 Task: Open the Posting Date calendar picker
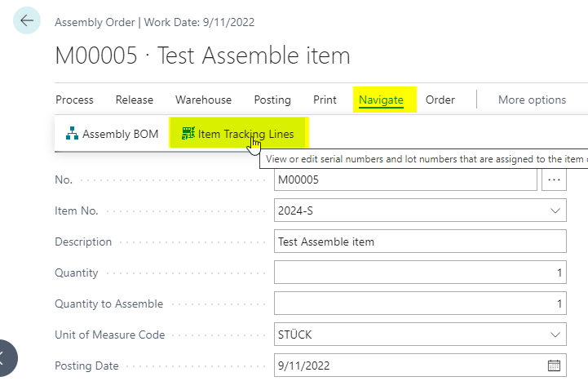click(x=554, y=366)
